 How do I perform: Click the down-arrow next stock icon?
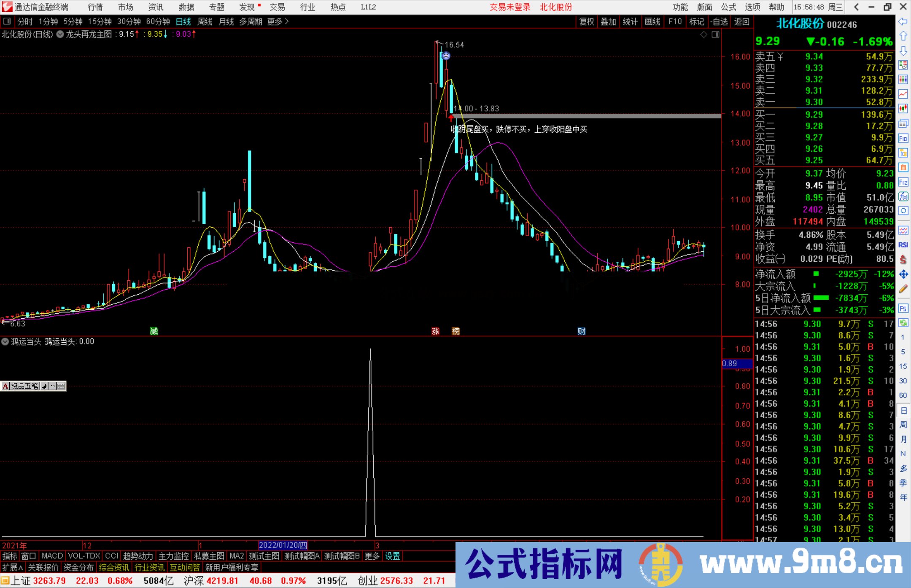coord(903,51)
